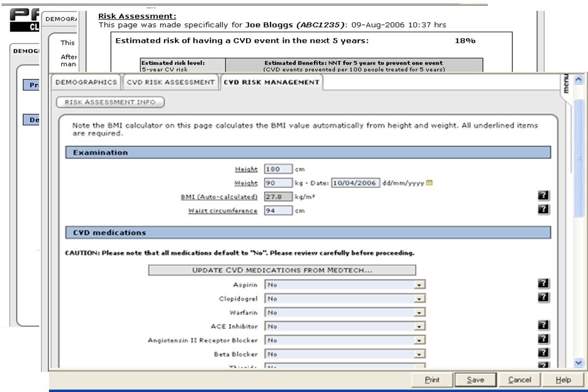Click Demographics tab in middle background window
The height and width of the screenshot is (392, 588).
(61, 19)
